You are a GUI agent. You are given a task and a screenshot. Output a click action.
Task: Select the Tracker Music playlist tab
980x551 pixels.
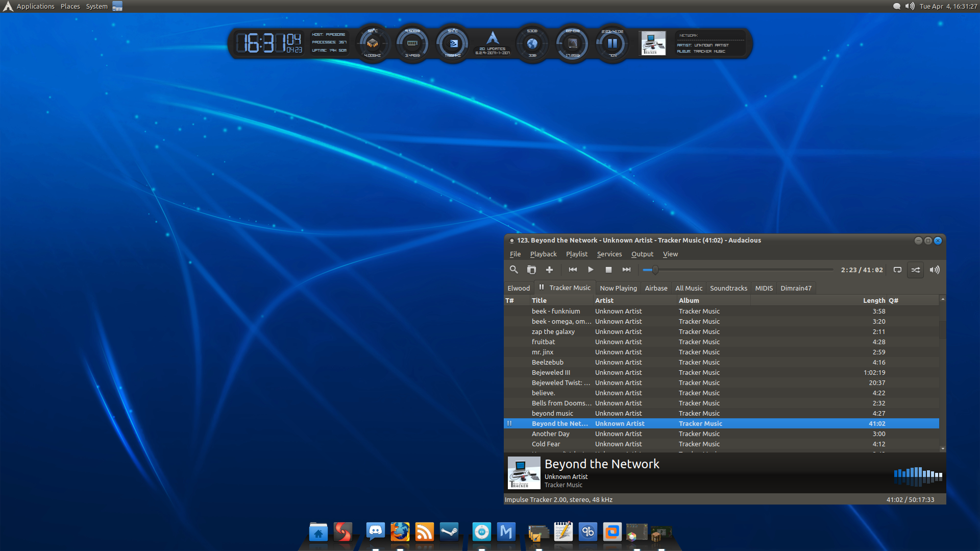click(x=565, y=288)
